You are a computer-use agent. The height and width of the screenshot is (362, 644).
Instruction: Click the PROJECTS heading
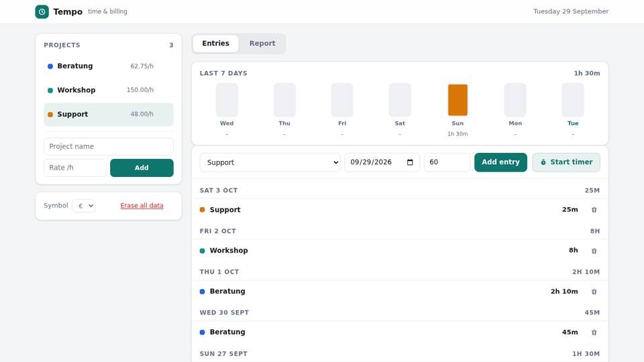pyautogui.click(x=62, y=45)
